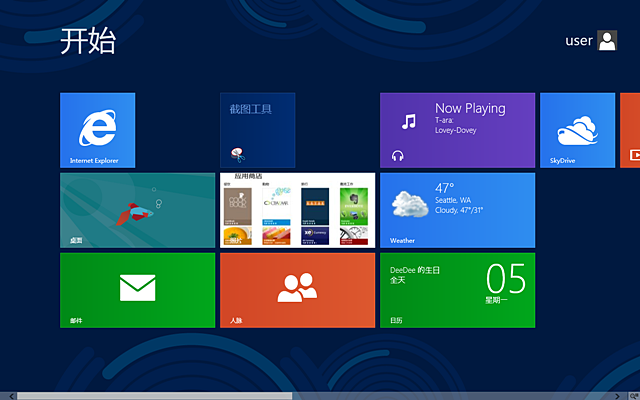The width and height of the screenshot is (640, 400).
Task: Click the horizontal scrollbar thumb
Action: pyautogui.click(x=154, y=396)
